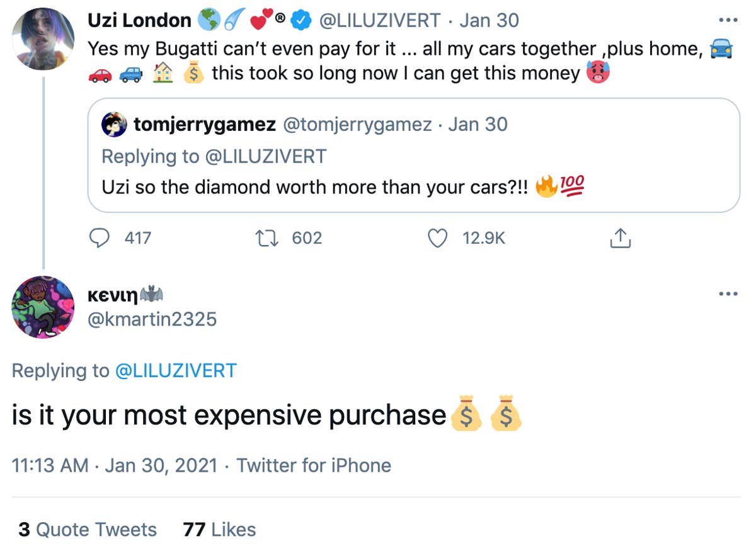Open tomjerrygamez's small profile picture
The image size is (756, 558).
(113, 124)
